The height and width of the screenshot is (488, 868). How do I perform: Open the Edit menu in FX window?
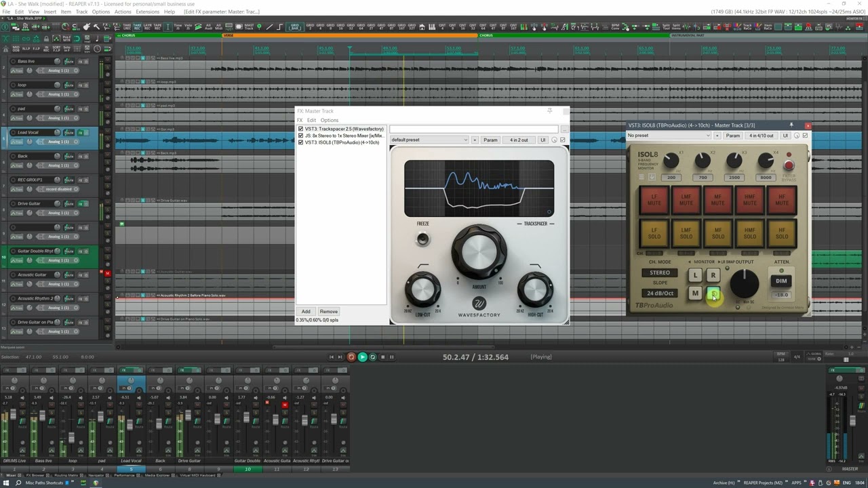click(311, 120)
